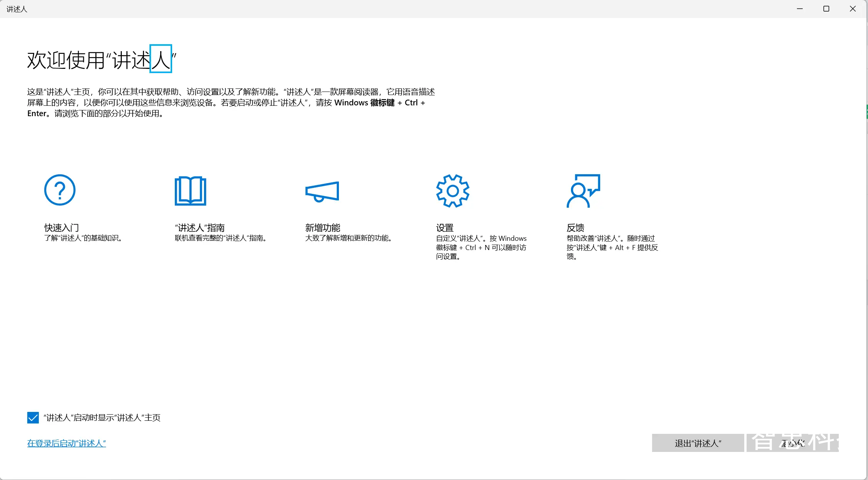Uncheck "讲述人"启动时显示"讲述人"主页 checkbox
Screen dimensions: 868x480
click(33, 417)
